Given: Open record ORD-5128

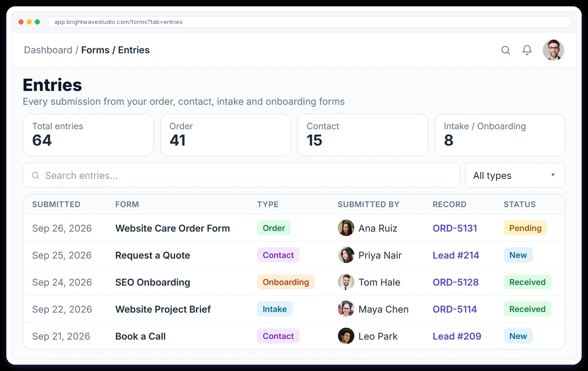Looking at the screenshot, I should coord(455,282).
